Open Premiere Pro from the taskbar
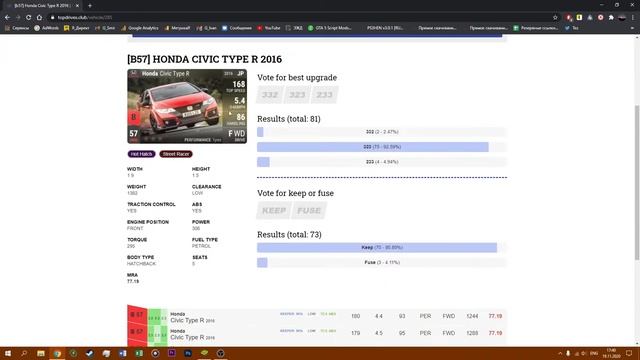The image size is (640, 360). pyautogui.click(x=171, y=353)
